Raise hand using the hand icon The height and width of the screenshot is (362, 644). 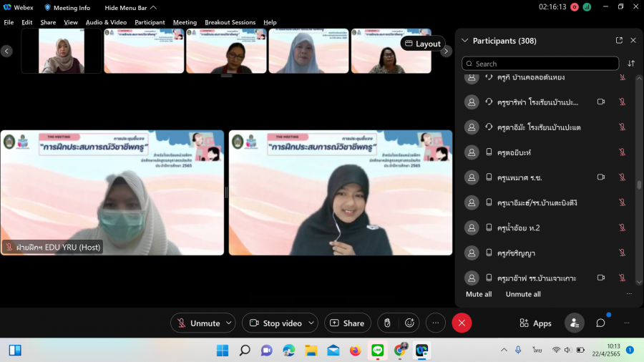pos(387,323)
